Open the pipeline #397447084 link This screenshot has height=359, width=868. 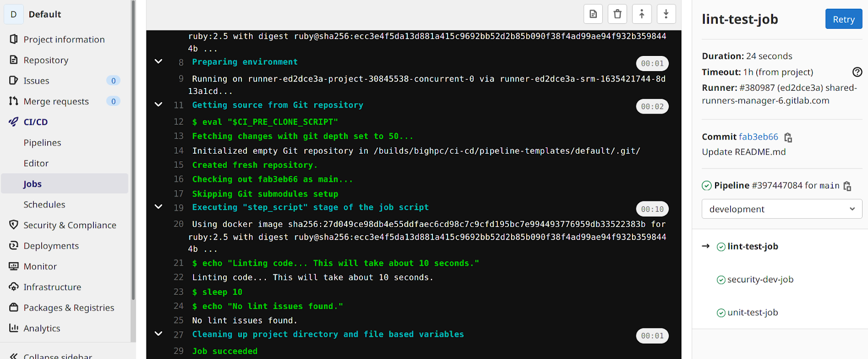pyautogui.click(x=777, y=186)
